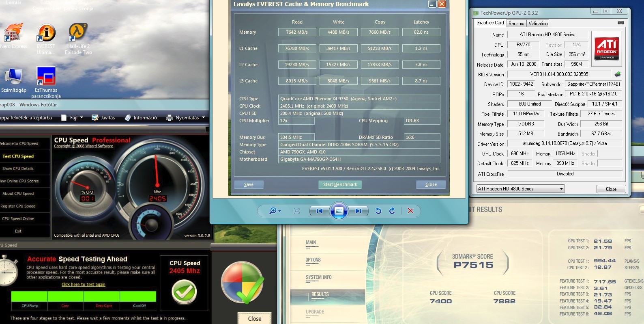Click the 'Click here to test again' link

pyautogui.click(x=83, y=285)
